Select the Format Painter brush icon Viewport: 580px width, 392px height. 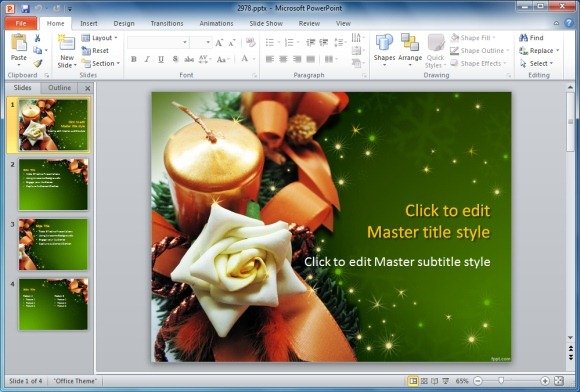point(37,63)
